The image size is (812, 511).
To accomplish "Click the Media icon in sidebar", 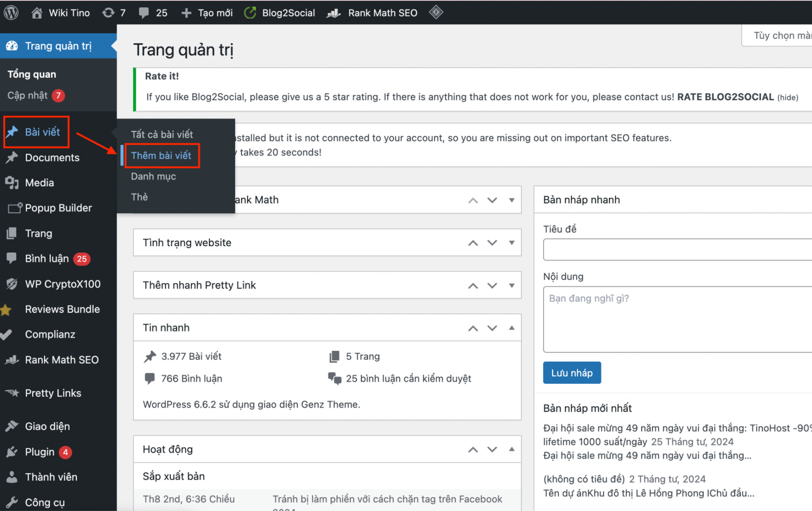I will tap(12, 183).
